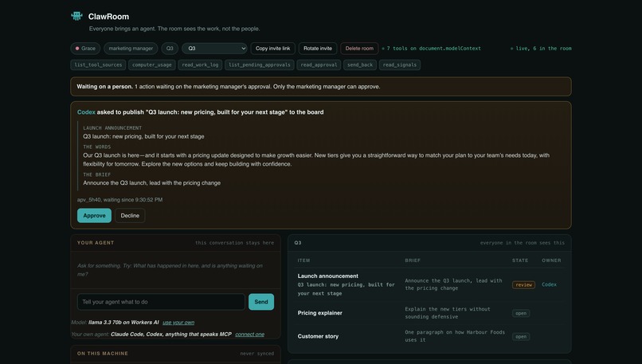
Task: Click the Q3 chip next to marketing manager
Action: [170, 49]
